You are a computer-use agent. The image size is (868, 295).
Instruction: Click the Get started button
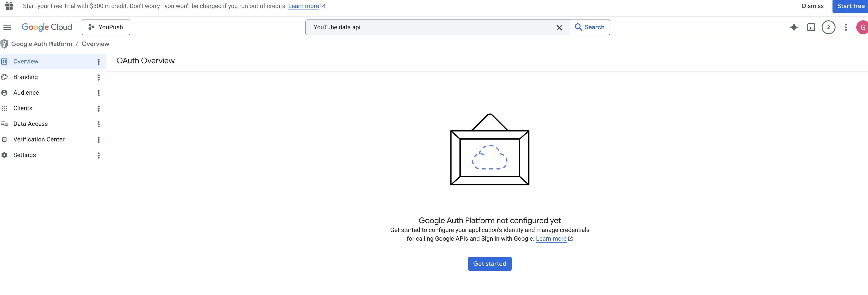click(x=490, y=264)
